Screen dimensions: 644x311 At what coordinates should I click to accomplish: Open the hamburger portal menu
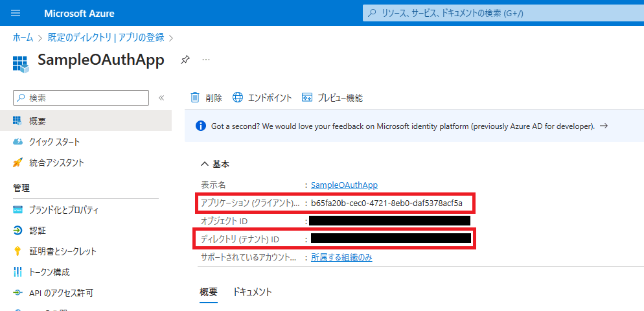16,13
